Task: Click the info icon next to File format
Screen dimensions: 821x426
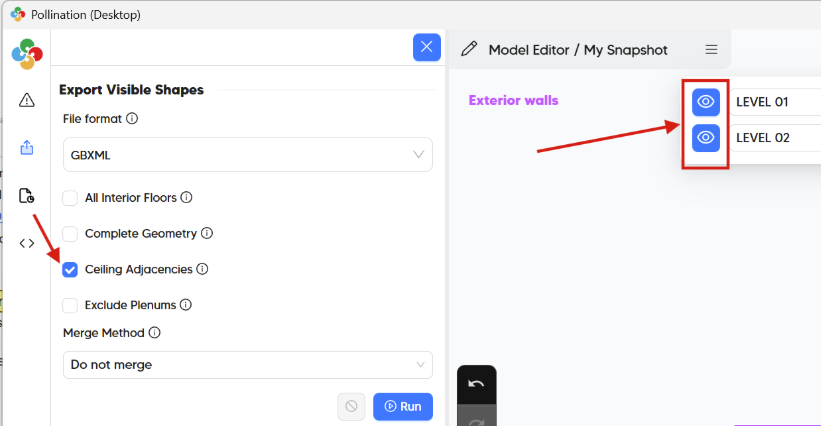Action: coord(132,119)
